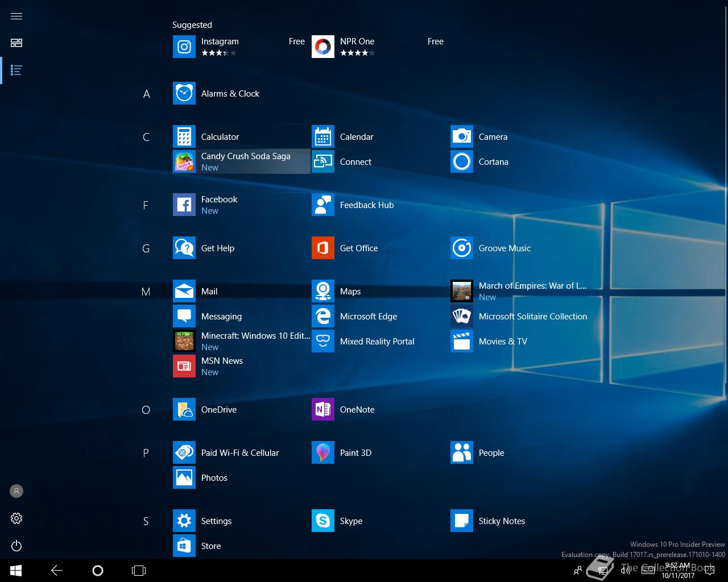Jump to letter S index

click(x=146, y=521)
